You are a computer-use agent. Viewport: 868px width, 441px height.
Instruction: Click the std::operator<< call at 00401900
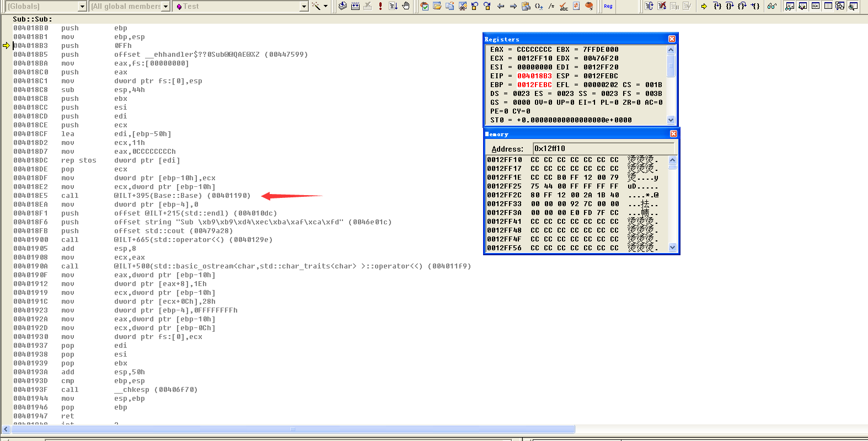[143, 240]
